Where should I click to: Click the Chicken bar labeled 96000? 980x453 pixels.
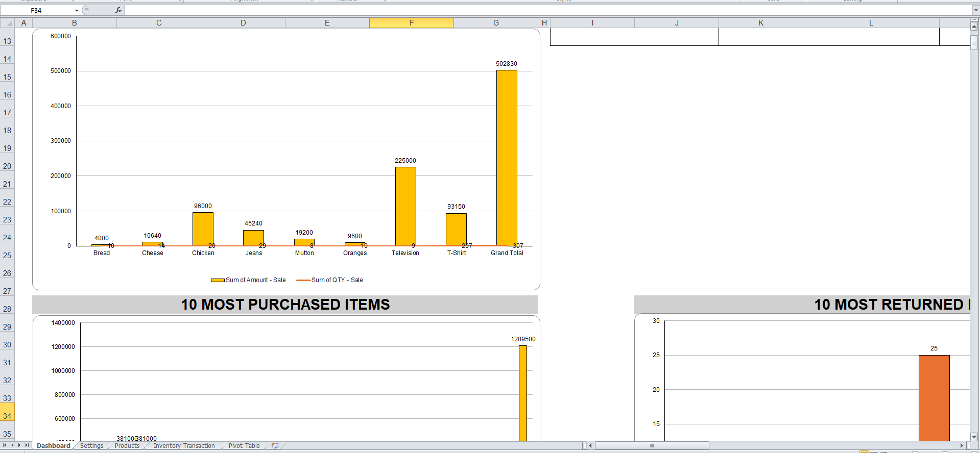point(203,229)
